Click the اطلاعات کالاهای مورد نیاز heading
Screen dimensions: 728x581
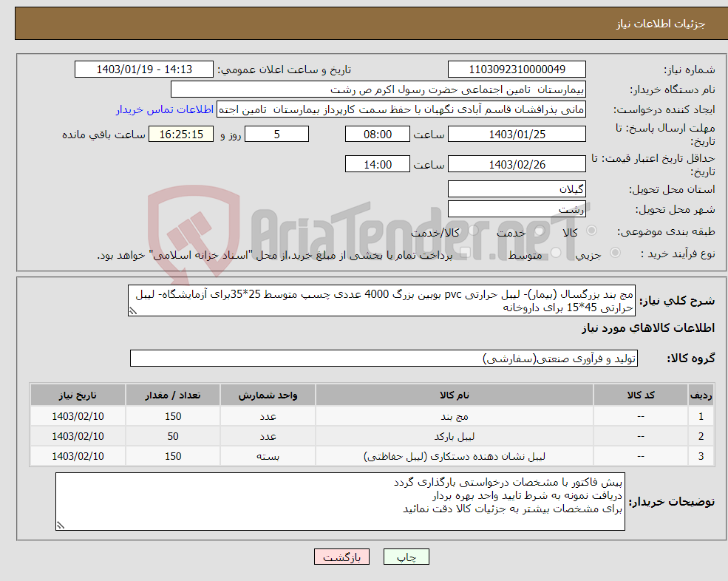coord(648,328)
